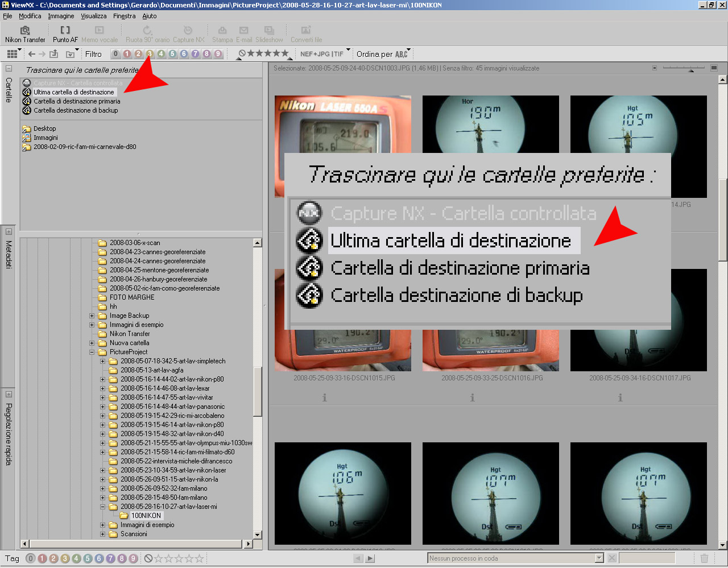The image size is (728, 568).
Task: Open Nessun processo in coda combo box
Action: pos(515,558)
